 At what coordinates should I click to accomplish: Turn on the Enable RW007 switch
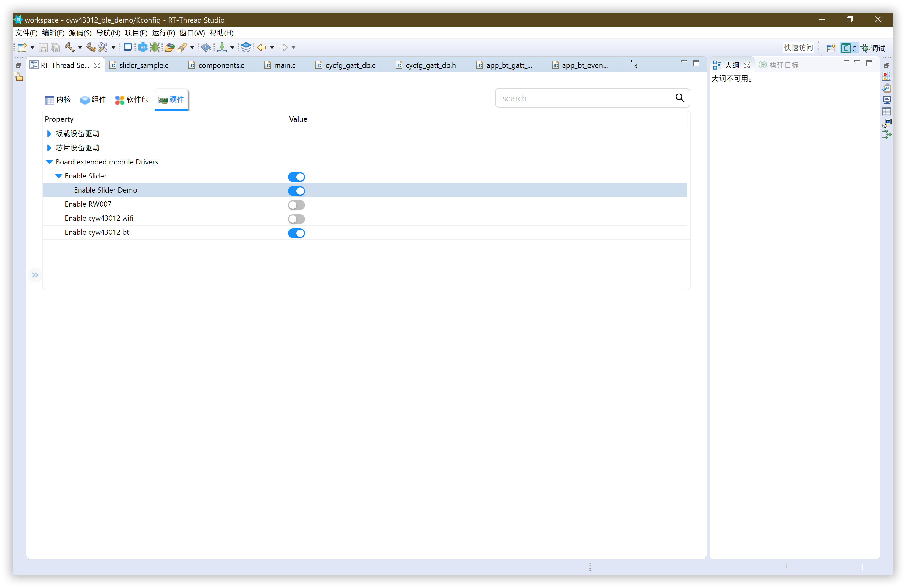pos(296,205)
